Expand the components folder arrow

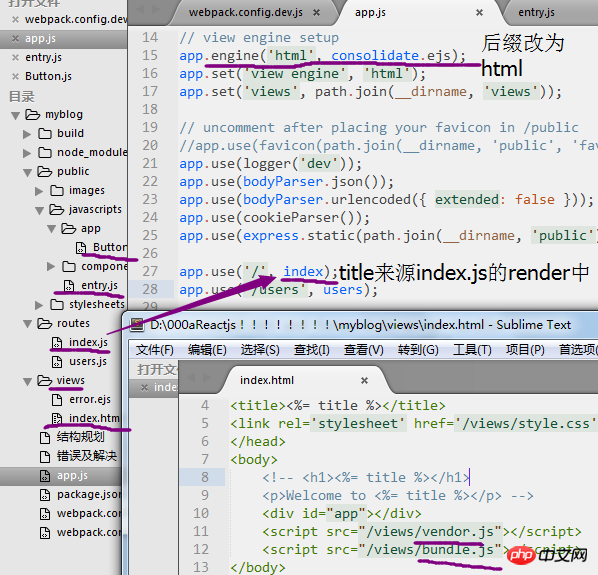(51, 267)
